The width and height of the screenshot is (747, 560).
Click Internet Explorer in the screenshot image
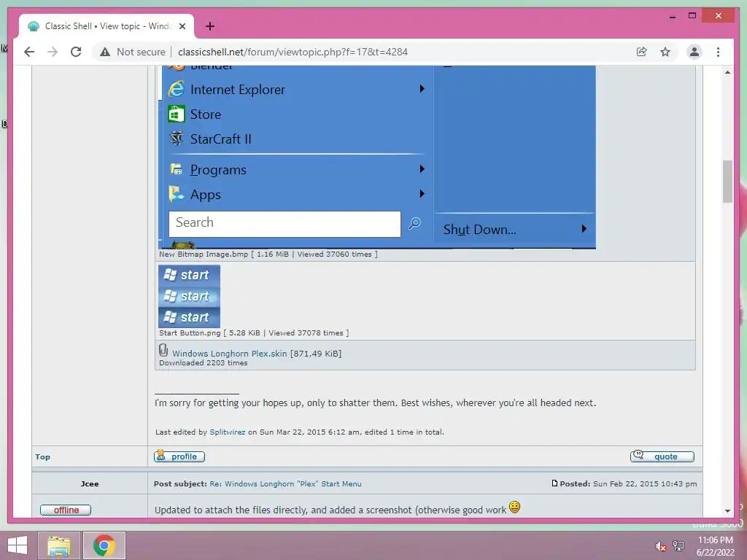coord(237,90)
